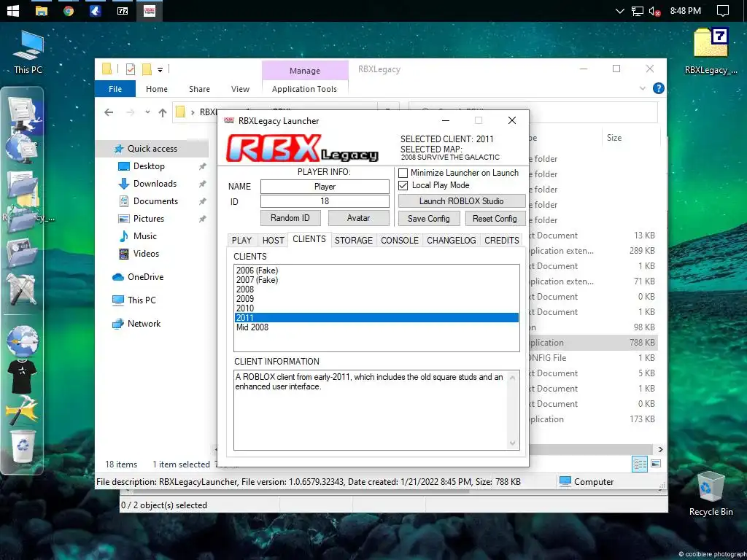Open the notification center icon
This screenshot has height=560, width=747.
[723, 10]
